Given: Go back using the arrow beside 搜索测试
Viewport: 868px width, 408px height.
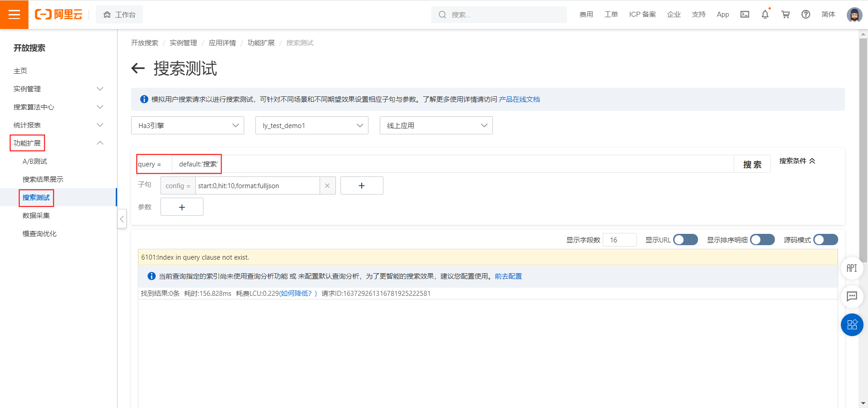Looking at the screenshot, I should click(138, 69).
